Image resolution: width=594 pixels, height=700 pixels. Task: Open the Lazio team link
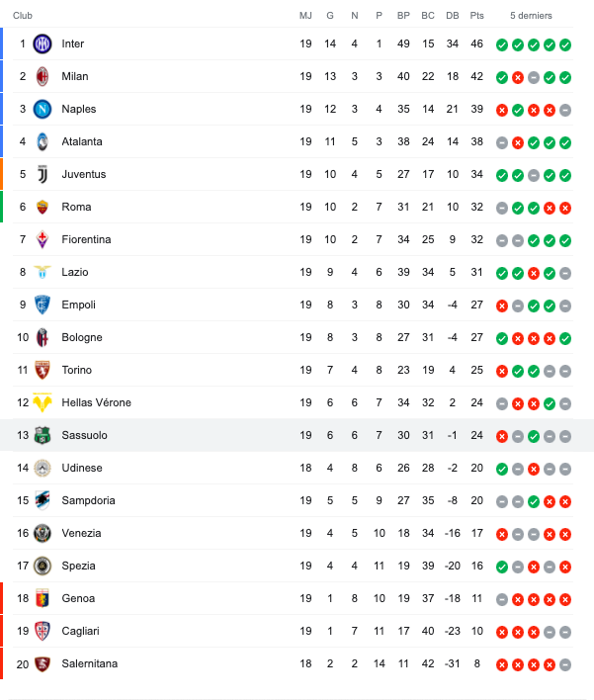[75, 272]
